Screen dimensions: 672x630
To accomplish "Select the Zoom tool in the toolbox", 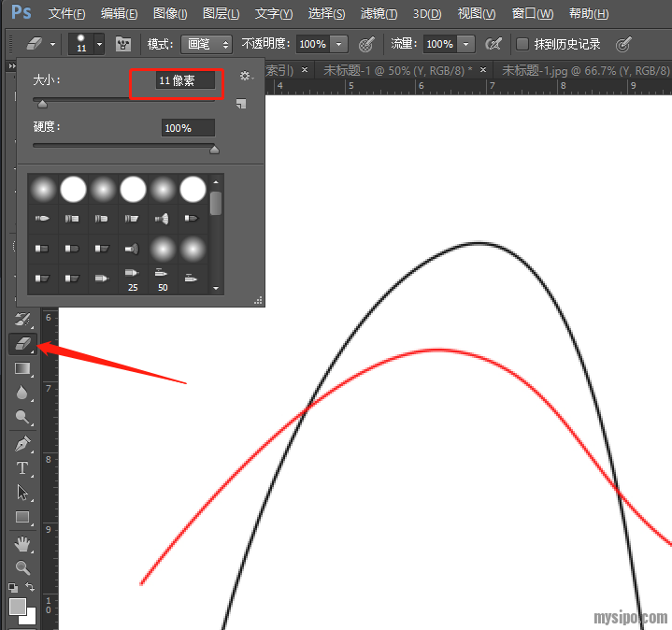I will pos(22,567).
